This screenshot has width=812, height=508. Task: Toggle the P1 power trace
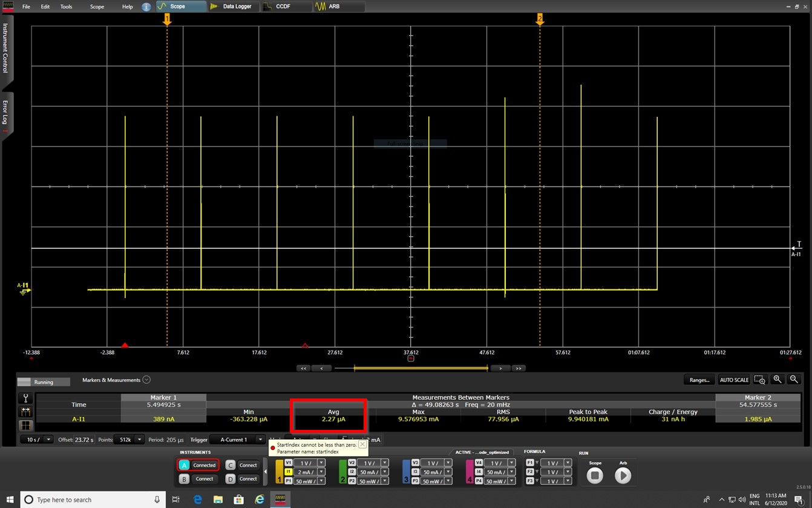tap(289, 481)
